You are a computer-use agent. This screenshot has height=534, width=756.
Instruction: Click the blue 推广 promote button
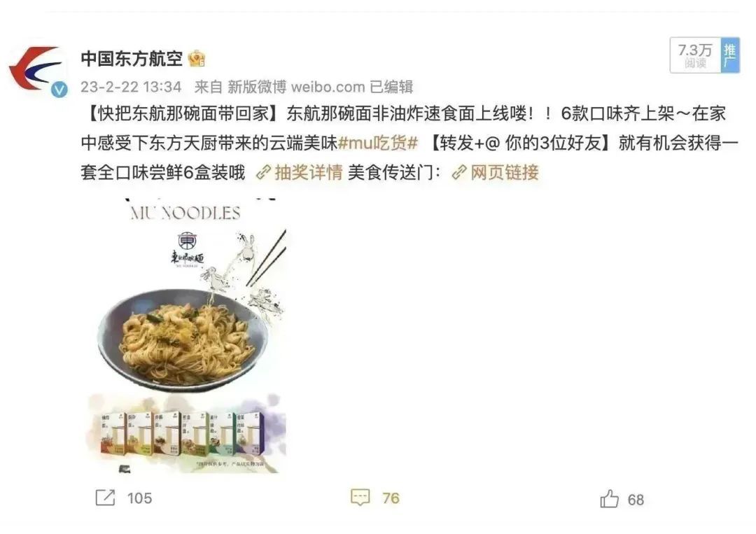[x=729, y=56]
